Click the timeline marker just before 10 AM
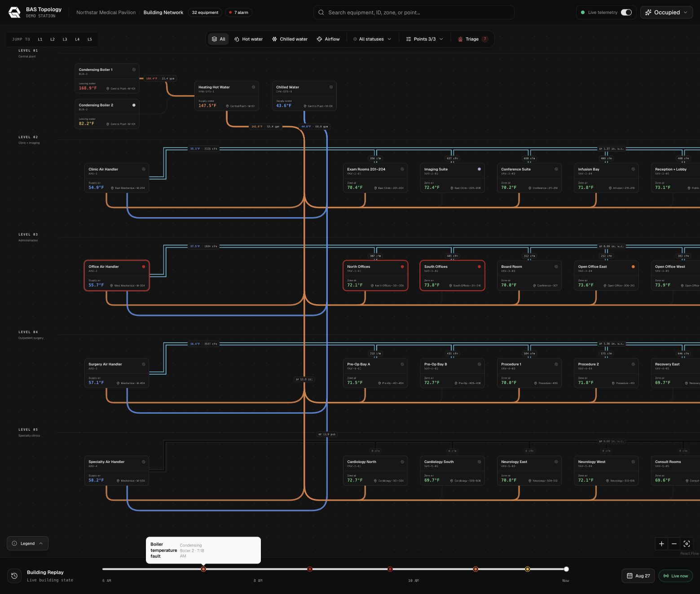This screenshot has width=700, height=594. [x=390, y=569]
